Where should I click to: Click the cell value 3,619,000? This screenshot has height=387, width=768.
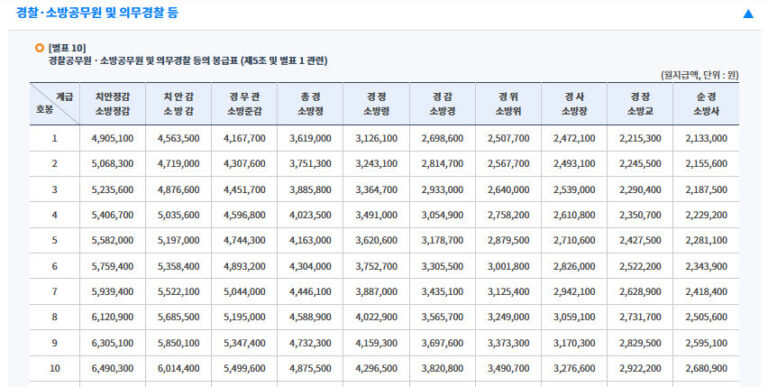(x=310, y=139)
